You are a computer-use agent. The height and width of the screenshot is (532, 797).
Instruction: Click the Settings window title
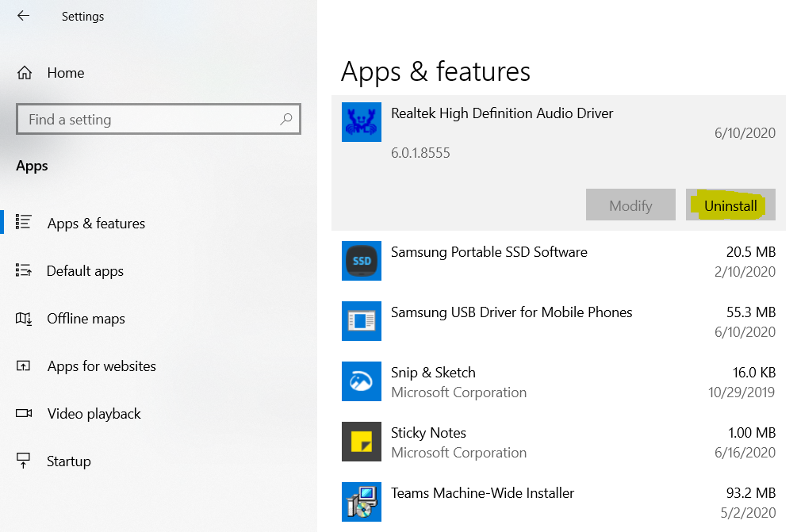[82, 17]
